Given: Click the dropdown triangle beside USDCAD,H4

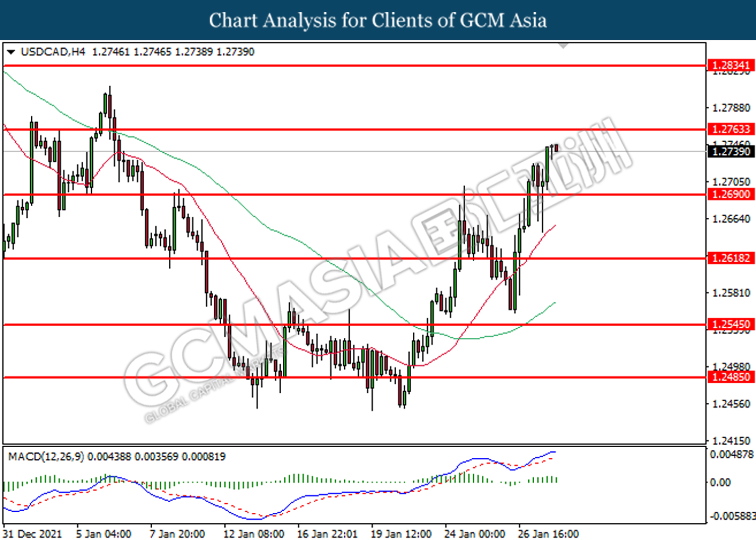Looking at the screenshot, I should [11, 52].
